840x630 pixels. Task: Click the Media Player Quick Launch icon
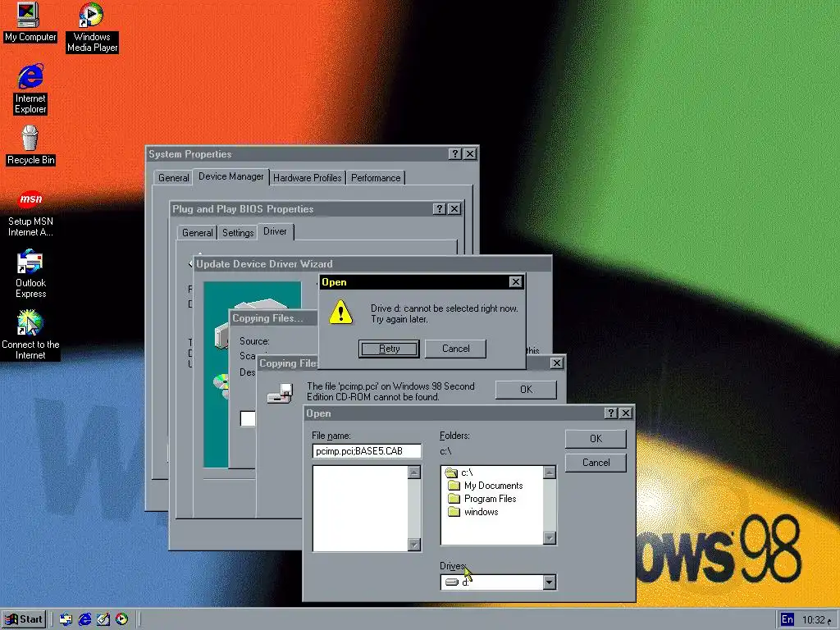[121, 619]
